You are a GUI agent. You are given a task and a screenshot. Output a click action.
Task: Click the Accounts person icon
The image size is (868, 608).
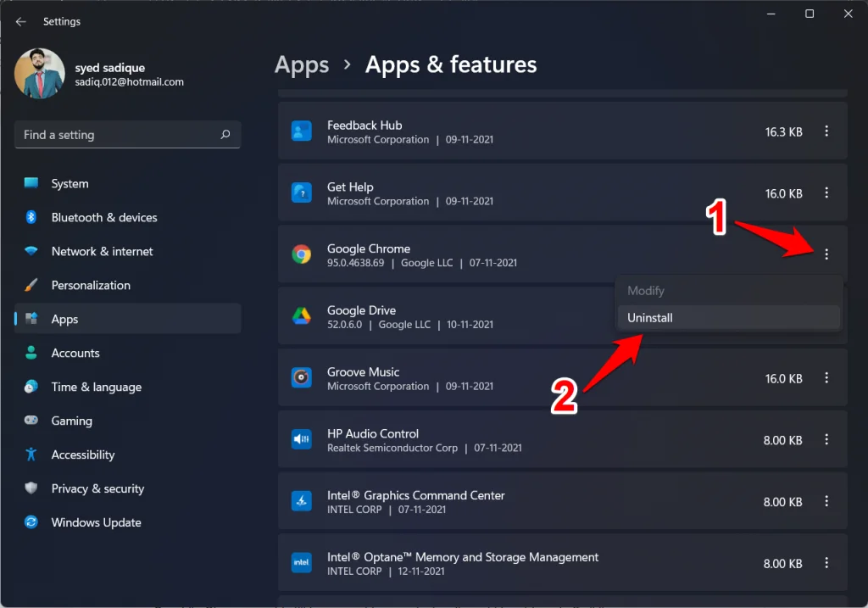pos(31,352)
